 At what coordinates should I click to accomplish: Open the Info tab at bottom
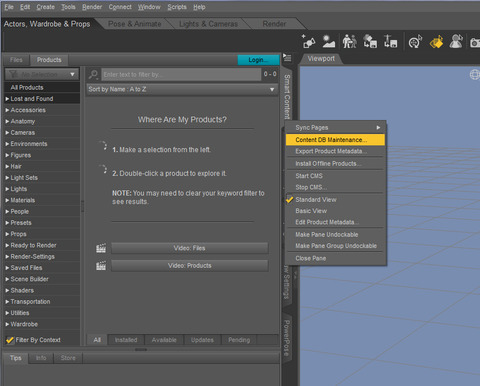click(x=41, y=358)
